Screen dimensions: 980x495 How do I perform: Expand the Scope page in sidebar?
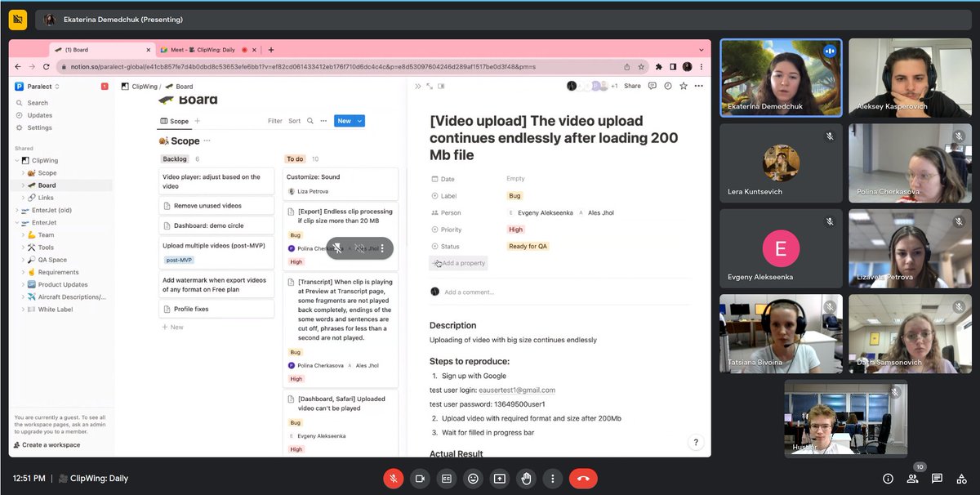pos(23,173)
